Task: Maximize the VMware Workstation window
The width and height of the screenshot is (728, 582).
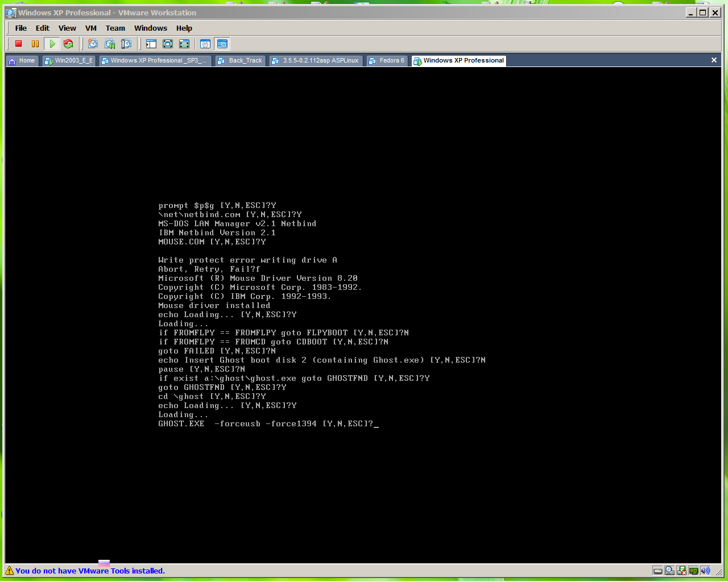Action: coord(703,13)
